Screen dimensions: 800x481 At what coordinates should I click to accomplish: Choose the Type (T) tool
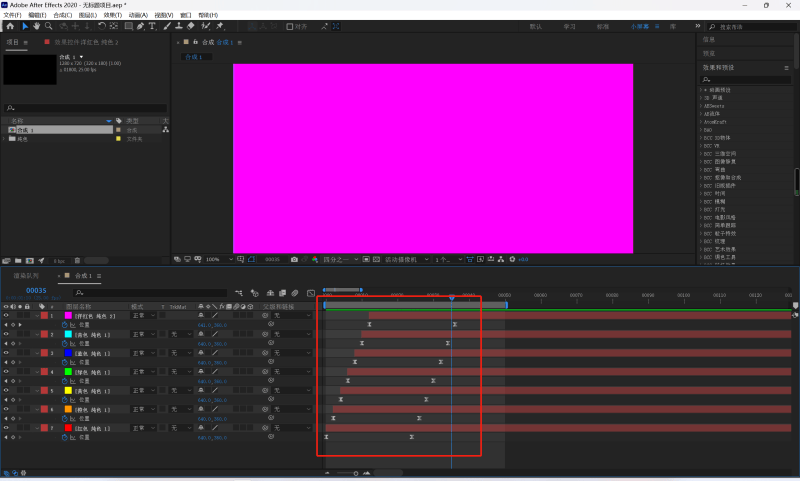coord(152,27)
